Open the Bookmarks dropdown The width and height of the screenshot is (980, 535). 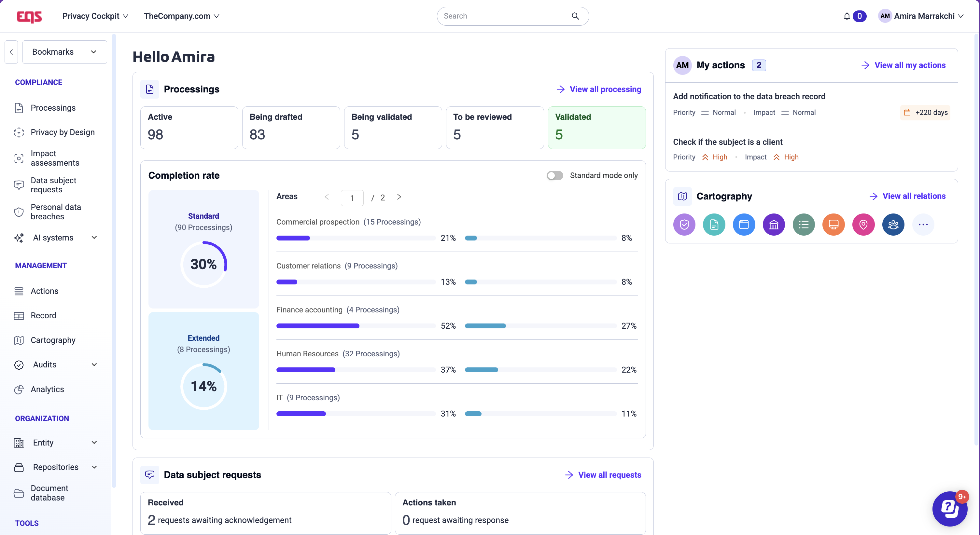(x=64, y=52)
